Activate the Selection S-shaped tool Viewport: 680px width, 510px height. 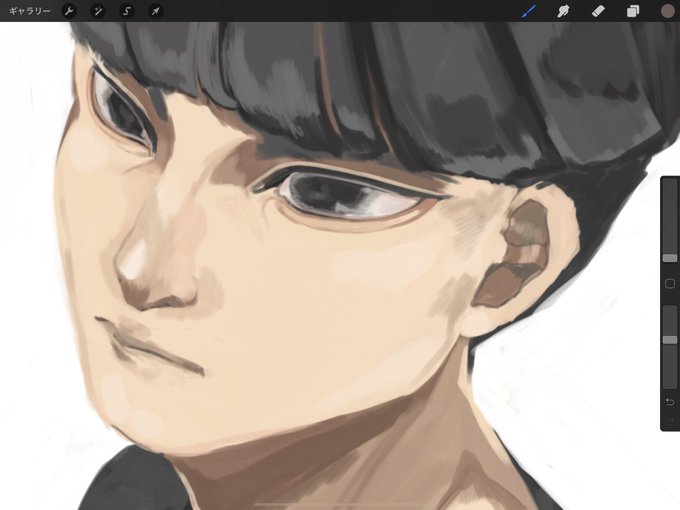pyautogui.click(x=127, y=11)
